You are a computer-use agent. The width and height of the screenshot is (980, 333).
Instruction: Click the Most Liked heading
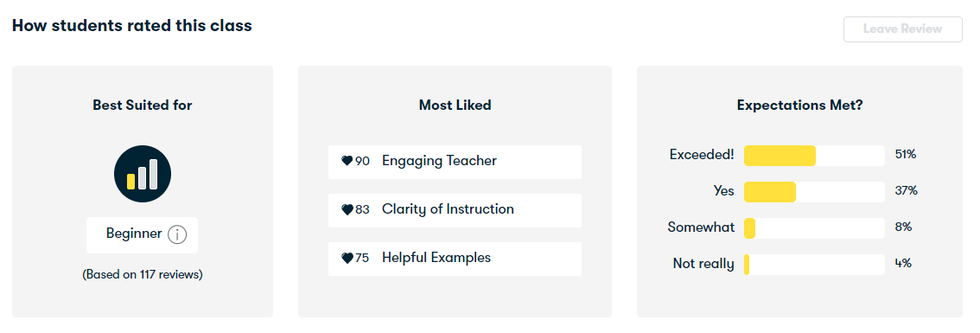point(455,106)
